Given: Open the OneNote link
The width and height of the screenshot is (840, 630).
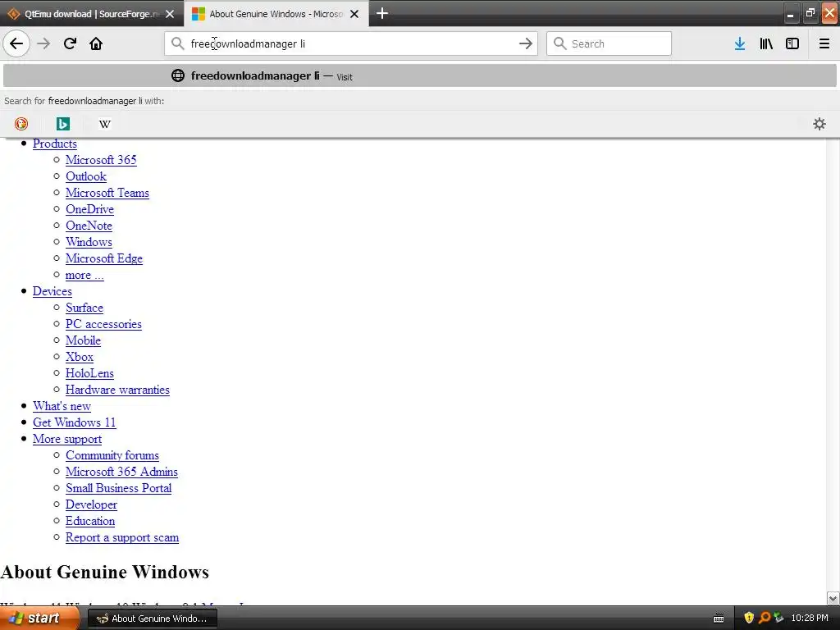Looking at the screenshot, I should tap(89, 226).
